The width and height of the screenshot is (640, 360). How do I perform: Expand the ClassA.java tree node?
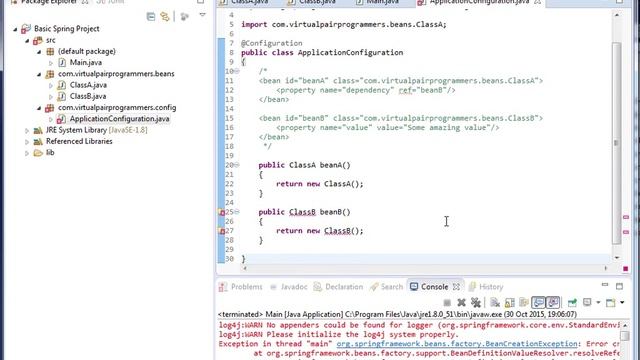coord(51,86)
